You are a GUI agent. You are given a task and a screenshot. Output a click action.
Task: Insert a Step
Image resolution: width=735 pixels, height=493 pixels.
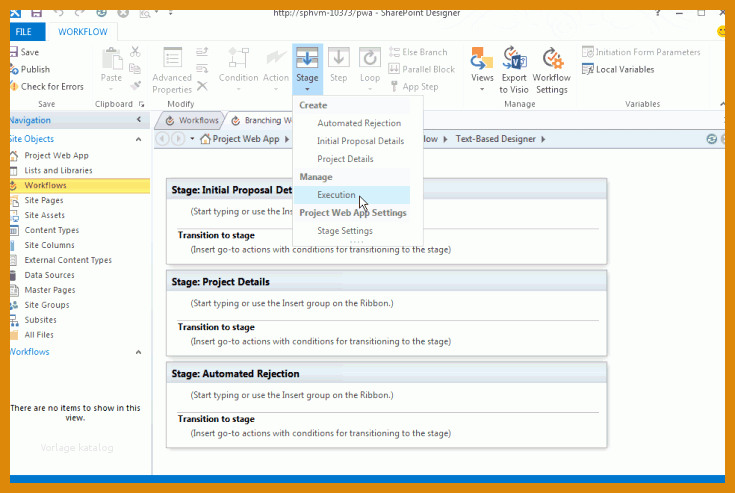(x=338, y=66)
